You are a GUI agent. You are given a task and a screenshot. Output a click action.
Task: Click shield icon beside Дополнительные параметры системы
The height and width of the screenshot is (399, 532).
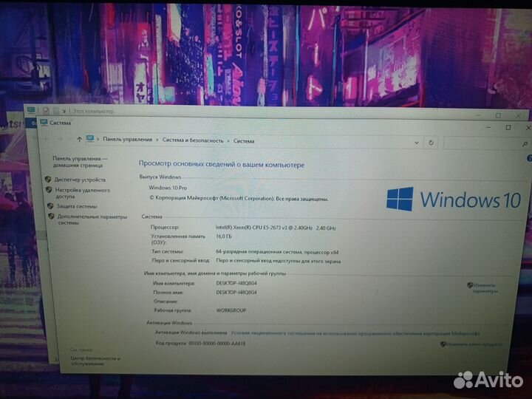50,216
